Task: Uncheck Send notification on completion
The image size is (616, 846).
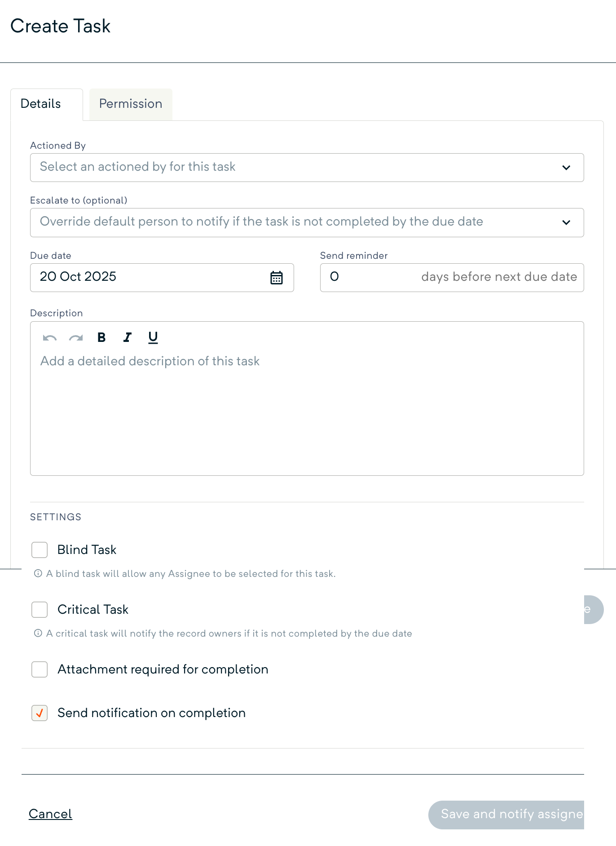Action: point(40,713)
